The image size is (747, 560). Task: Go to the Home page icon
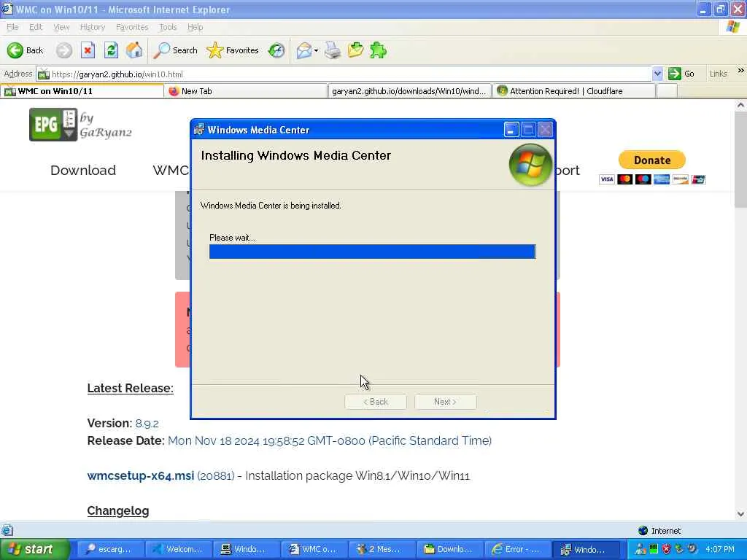click(134, 50)
